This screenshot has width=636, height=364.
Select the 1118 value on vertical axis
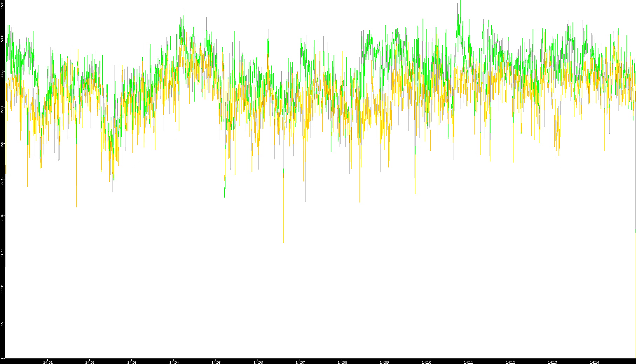click(x=2, y=289)
